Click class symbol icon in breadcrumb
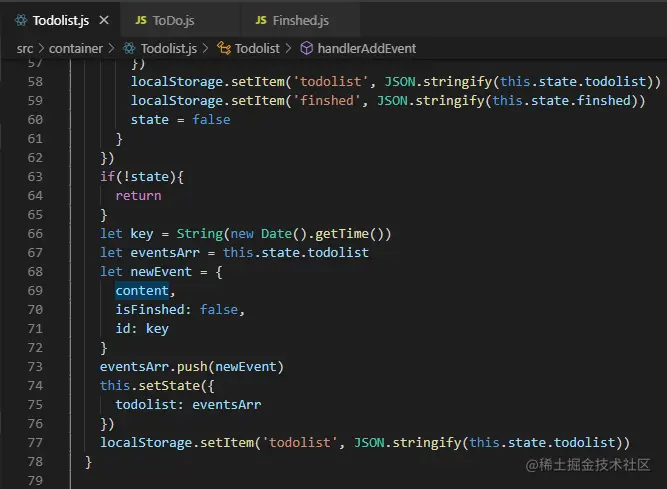Viewport: 667px width, 489px height. click(224, 48)
